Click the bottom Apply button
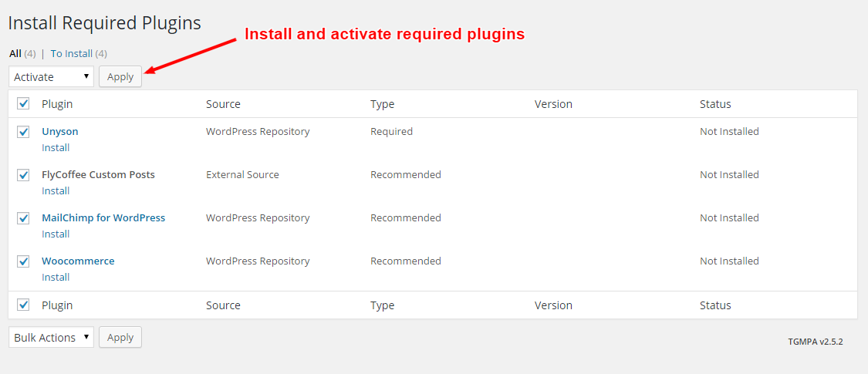The image size is (868, 374). point(120,337)
